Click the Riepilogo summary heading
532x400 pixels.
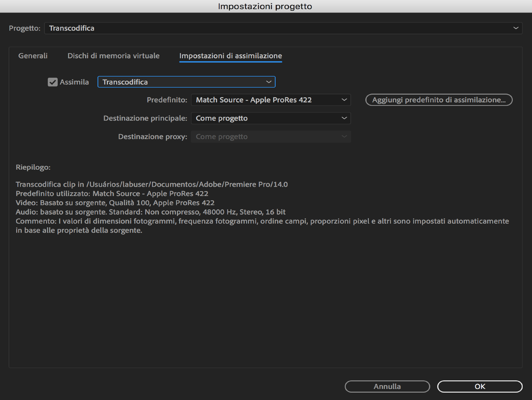(33, 167)
